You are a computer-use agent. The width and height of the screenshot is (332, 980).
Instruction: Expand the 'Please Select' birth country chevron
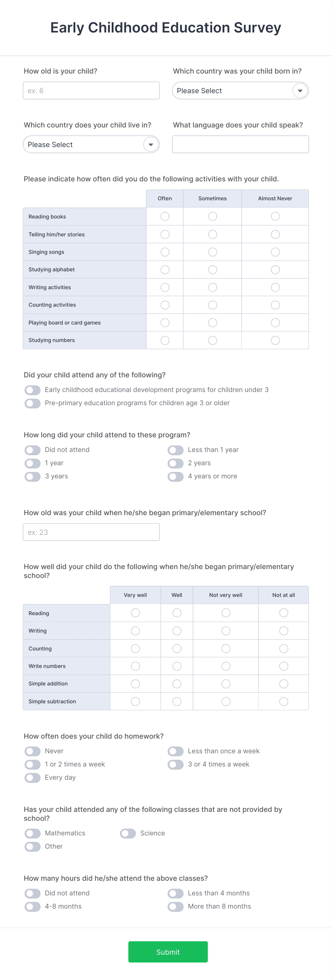300,91
